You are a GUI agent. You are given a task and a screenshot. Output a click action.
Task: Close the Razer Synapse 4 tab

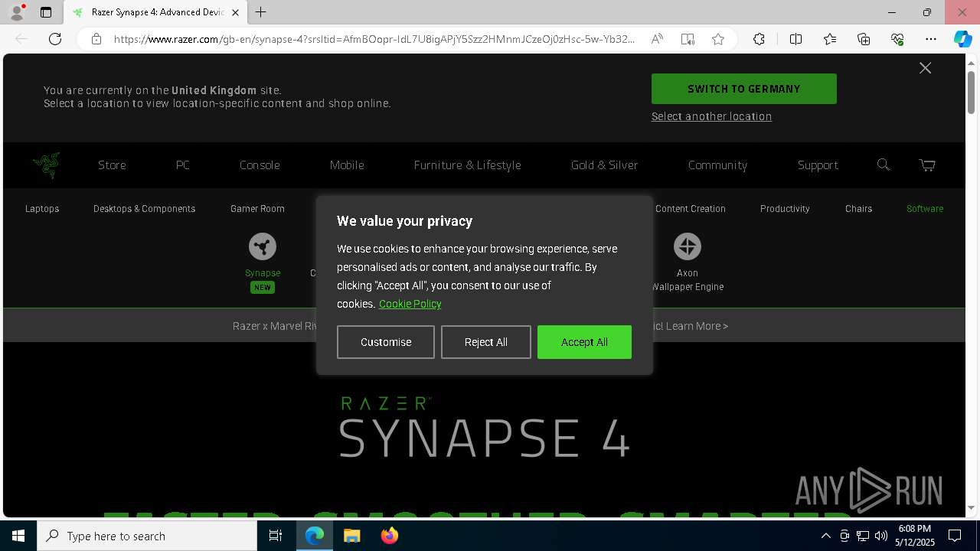pyautogui.click(x=235, y=12)
